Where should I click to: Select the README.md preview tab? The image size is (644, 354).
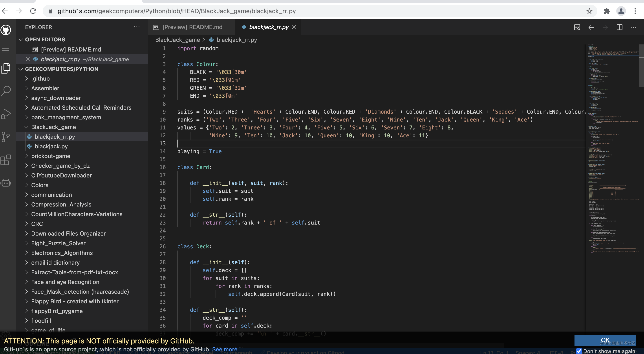coord(192,27)
